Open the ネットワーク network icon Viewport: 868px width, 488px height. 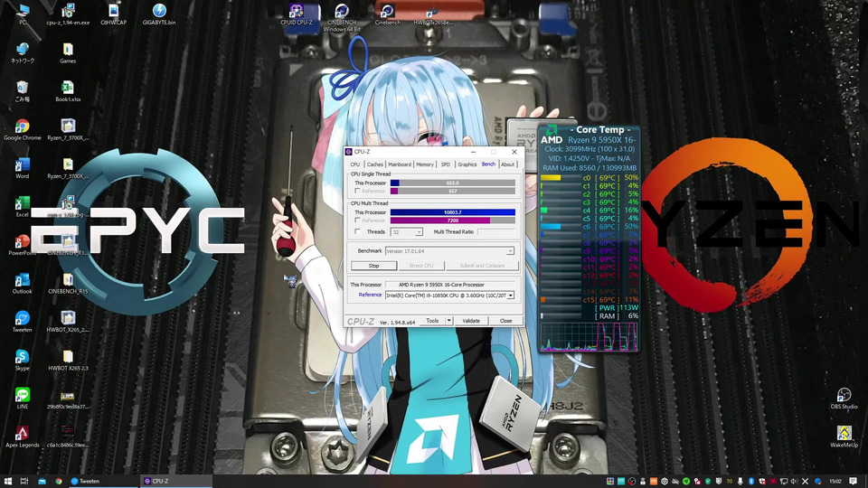(23, 52)
